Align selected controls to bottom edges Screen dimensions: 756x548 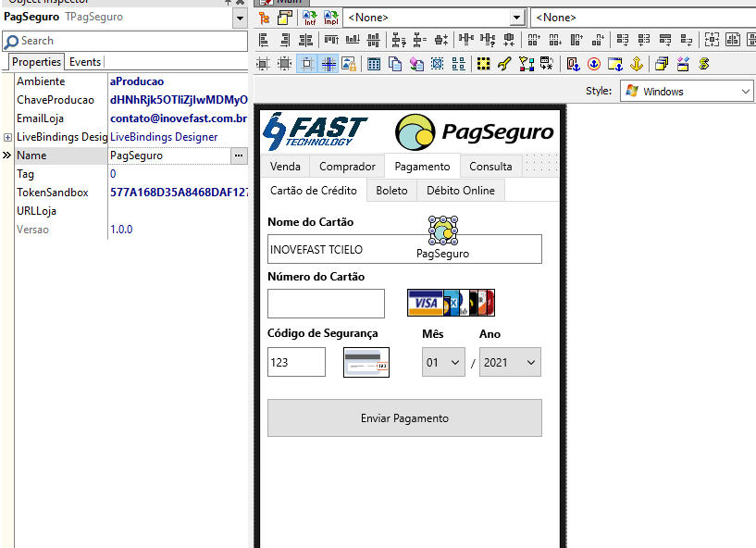pos(353,40)
